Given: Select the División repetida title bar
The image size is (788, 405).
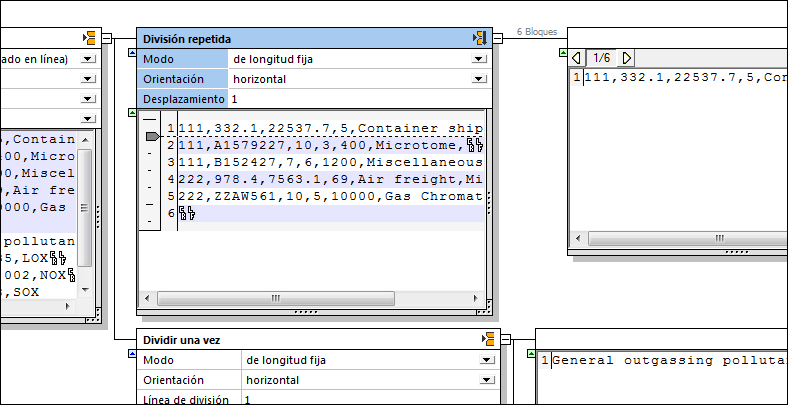Looking at the screenshot, I should [x=300, y=38].
